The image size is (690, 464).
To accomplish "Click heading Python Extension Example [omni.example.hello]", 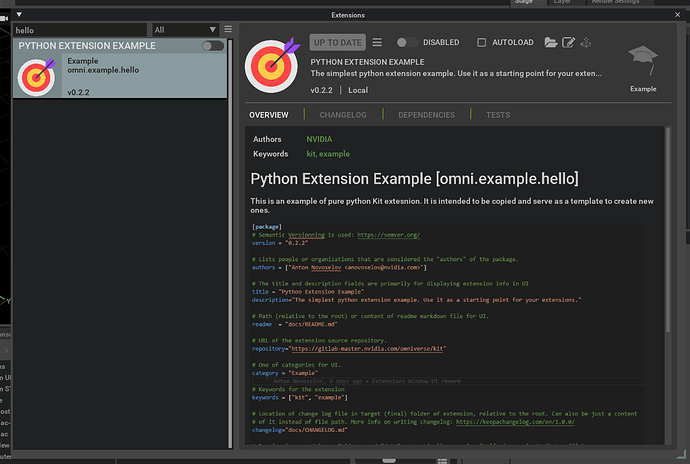I will coord(414,179).
